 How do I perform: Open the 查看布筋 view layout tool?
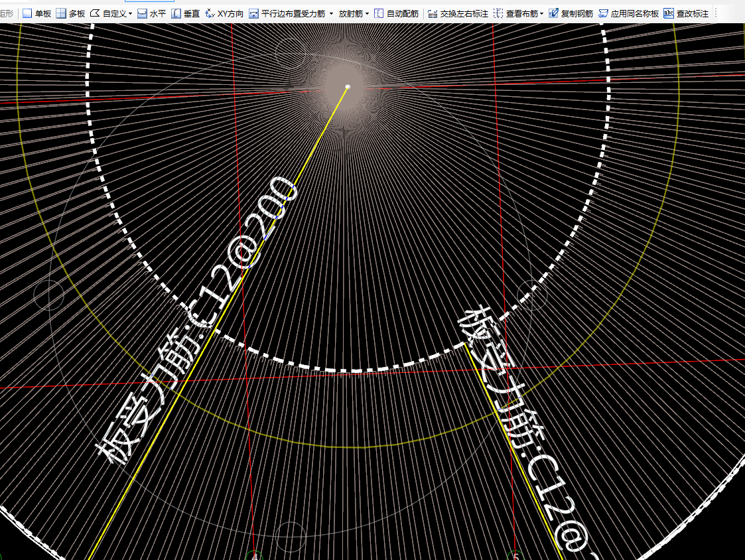point(515,14)
